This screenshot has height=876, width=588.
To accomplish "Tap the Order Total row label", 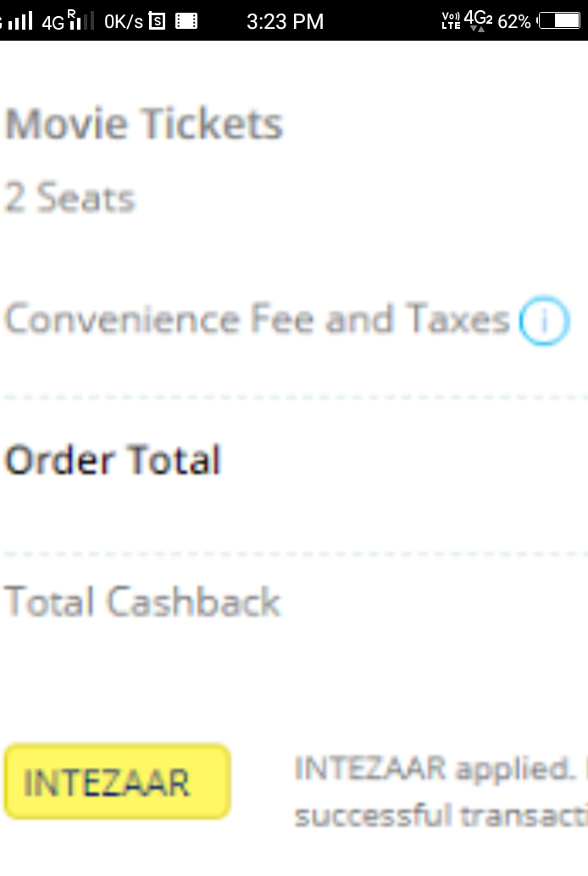I will 113,460.
